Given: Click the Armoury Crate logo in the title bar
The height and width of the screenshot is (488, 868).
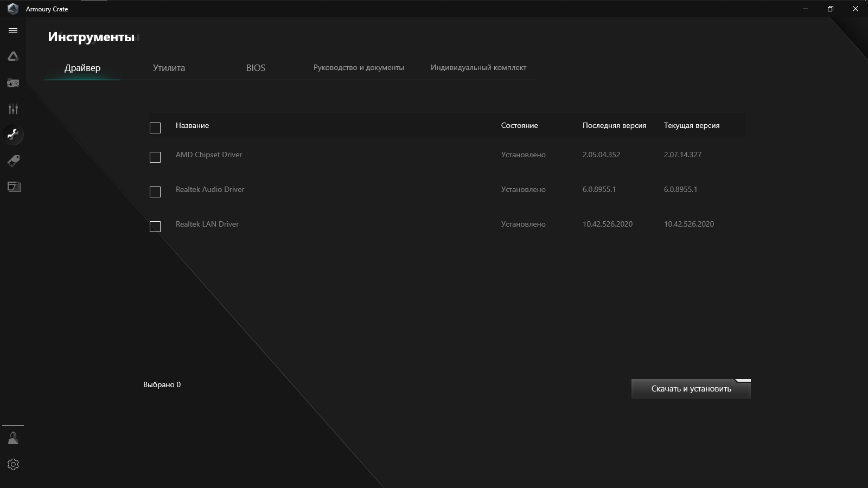Looking at the screenshot, I should (x=13, y=9).
